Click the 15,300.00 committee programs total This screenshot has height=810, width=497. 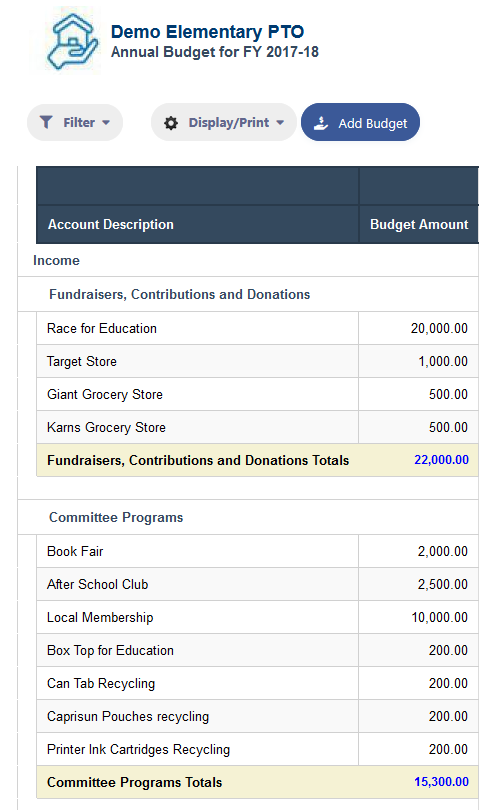(441, 782)
